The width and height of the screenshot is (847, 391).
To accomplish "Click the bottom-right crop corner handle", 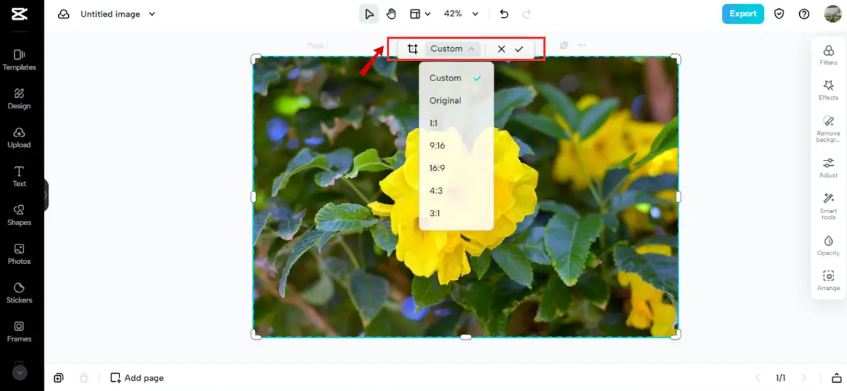I will pos(676,334).
